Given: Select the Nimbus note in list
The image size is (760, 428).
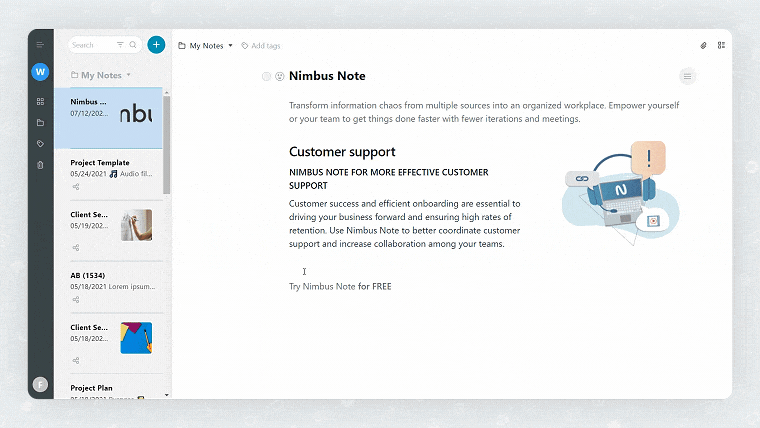Looking at the screenshot, I should coord(109,118).
